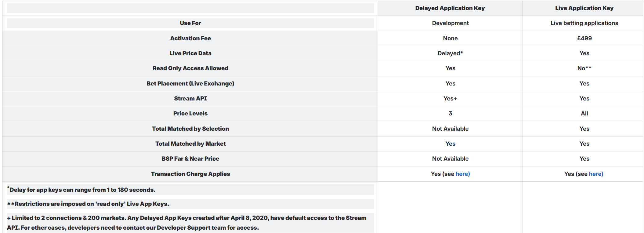Click the 'All' Price Levels cell
The height and width of the screenshot is (233, 644).
(x=584, y=114)
